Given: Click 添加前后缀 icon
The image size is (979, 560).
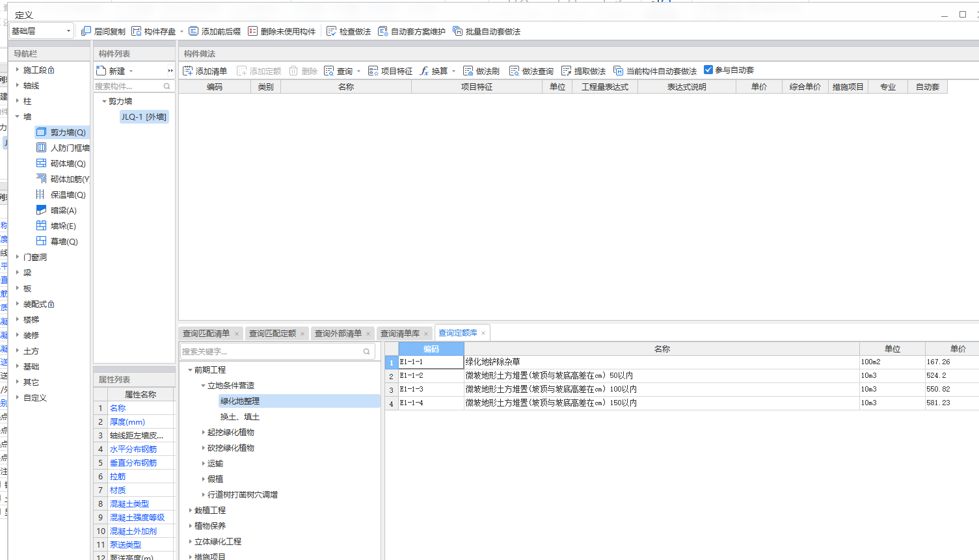Looking at the screenshot, I should 193,31.
